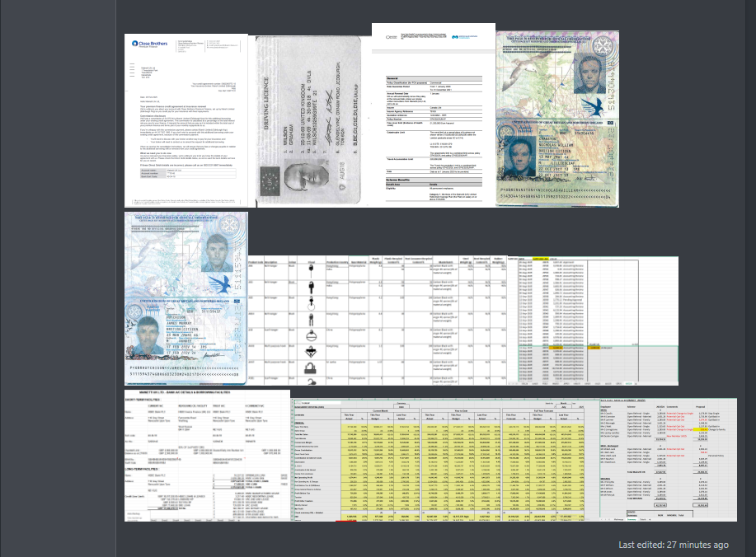Viewport: 756px width, 557px height.
Task: Open the passport scan beside the policy document
Action: coord(557,120)
